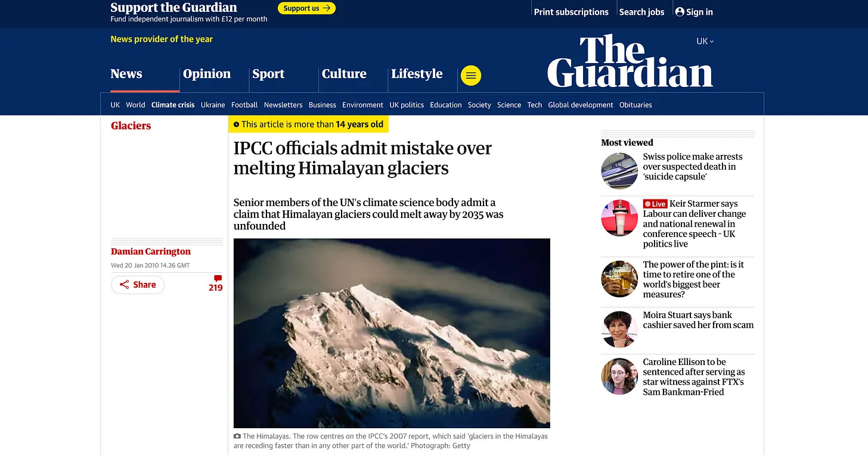Expand the UK edition dropdown
The image size is (868, 455).
point(705,41)
